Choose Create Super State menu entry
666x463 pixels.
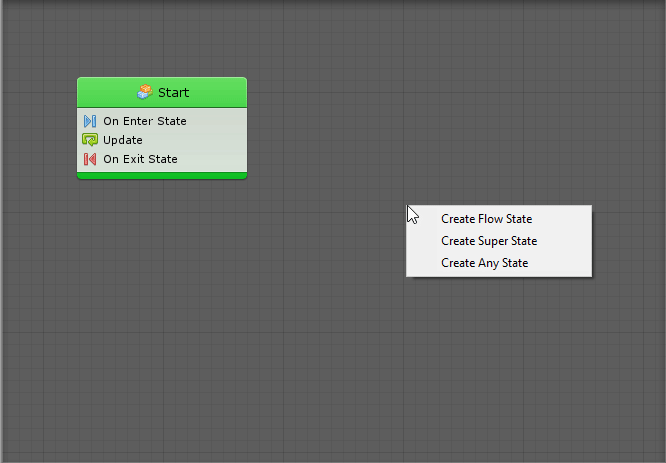point(488,241)
